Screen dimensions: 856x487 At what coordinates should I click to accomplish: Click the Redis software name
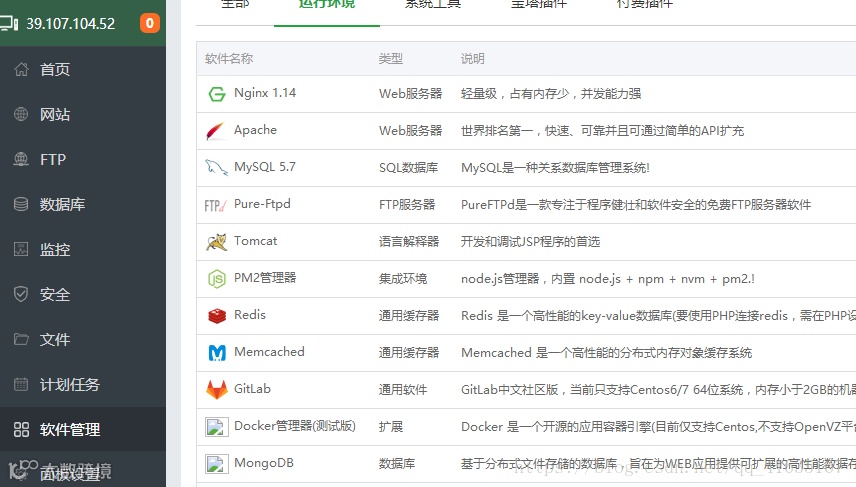[x=250, y=315]
